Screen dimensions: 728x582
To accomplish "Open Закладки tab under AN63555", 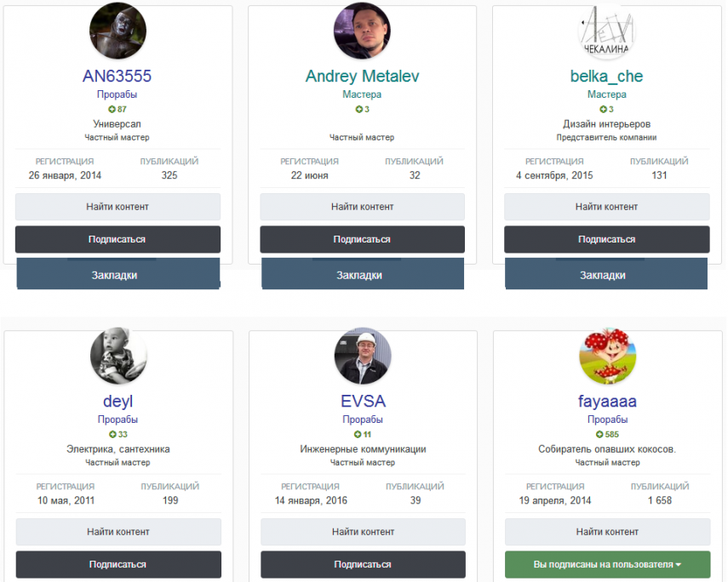I will coord(118,275).
